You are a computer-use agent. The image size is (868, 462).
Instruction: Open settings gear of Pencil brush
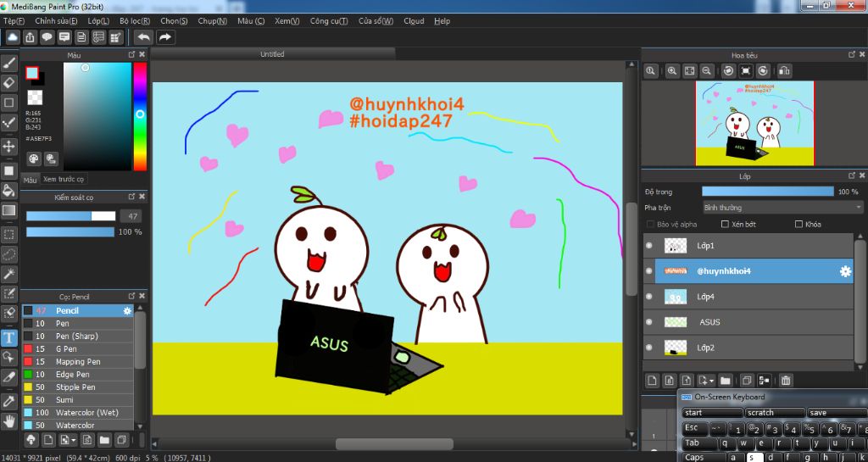click(x=127, y=311)
